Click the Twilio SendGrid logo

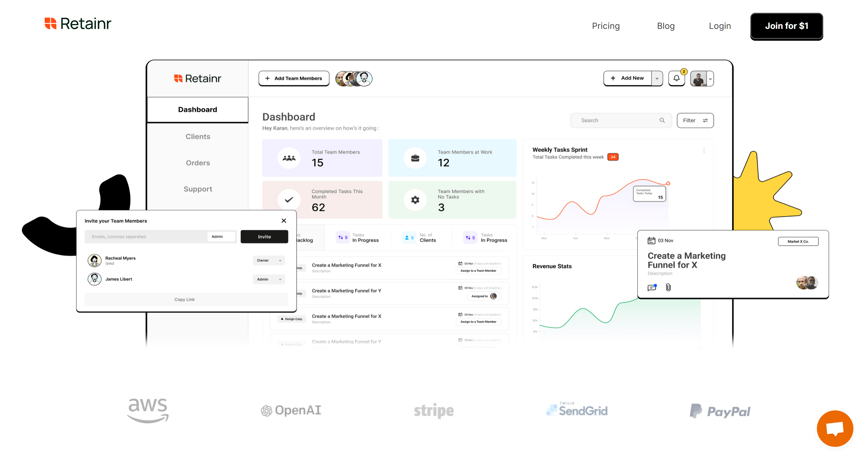click(577, 409)
